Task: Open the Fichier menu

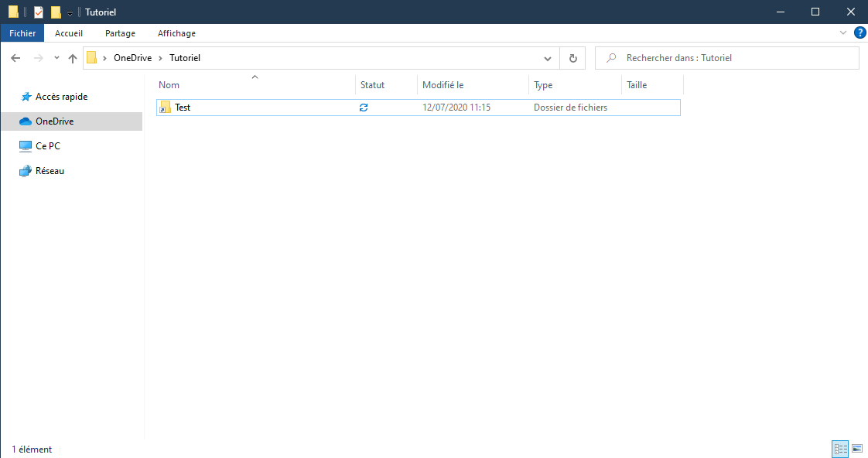Action: tap(22, 33)
